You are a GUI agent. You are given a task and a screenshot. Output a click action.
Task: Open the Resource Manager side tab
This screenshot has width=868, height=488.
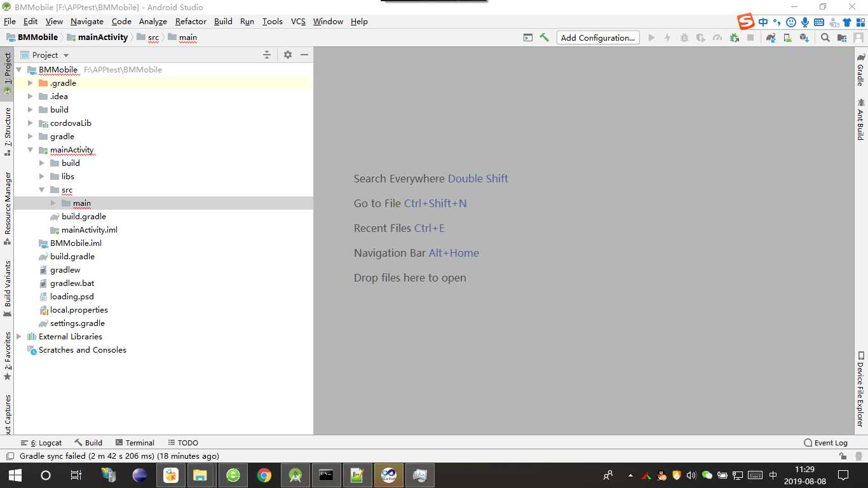(8, 208)
